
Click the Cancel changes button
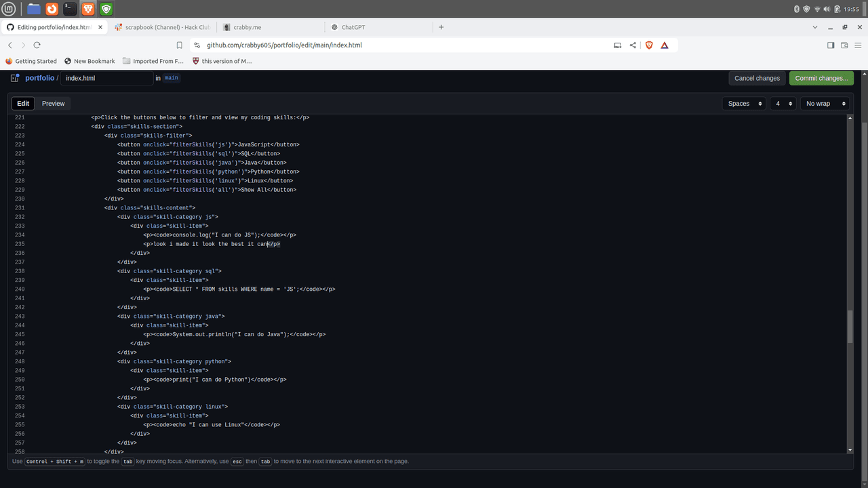(757, 78)
